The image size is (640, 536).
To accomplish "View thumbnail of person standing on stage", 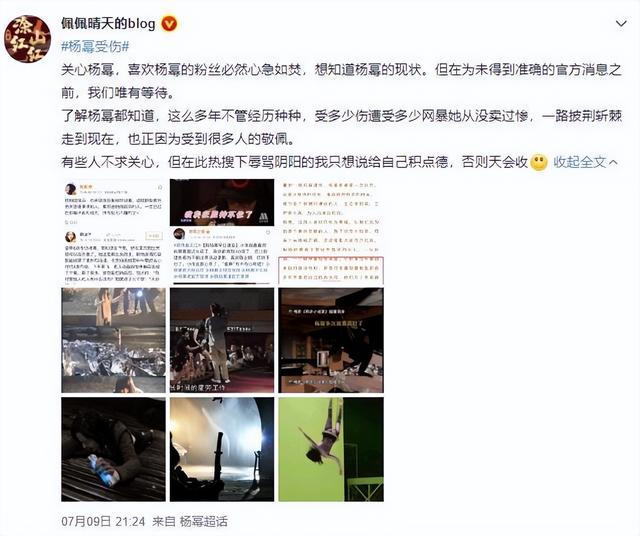I will point(222,340).
